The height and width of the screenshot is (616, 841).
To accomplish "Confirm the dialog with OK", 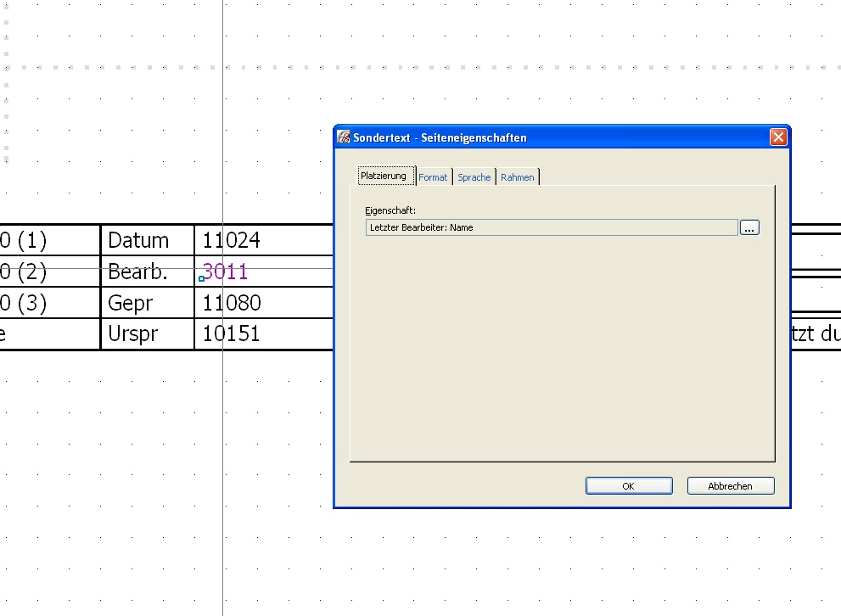I will click(x=628, y=486).
